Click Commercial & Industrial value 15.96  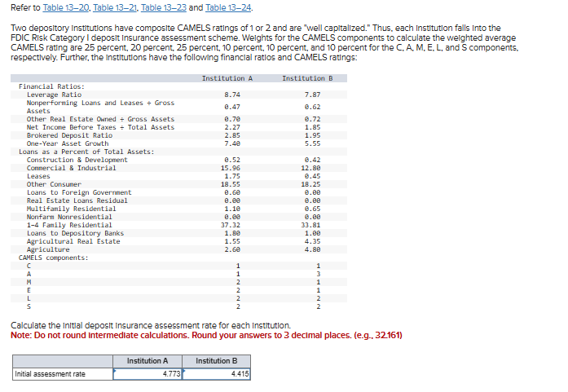(231, 168)
